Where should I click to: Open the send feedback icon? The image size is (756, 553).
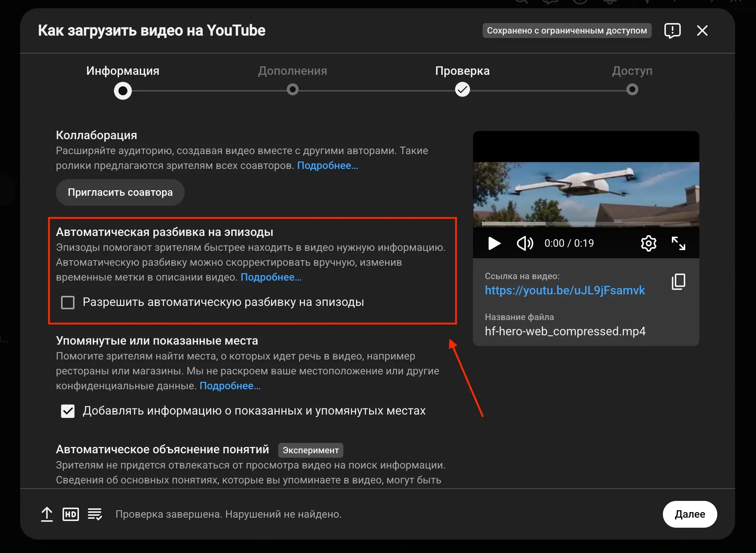672,31
